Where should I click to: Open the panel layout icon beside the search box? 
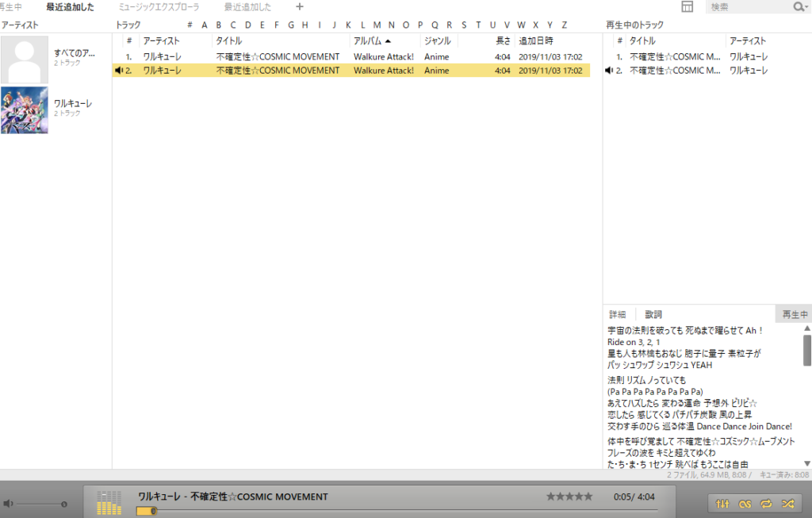(688, 6)
